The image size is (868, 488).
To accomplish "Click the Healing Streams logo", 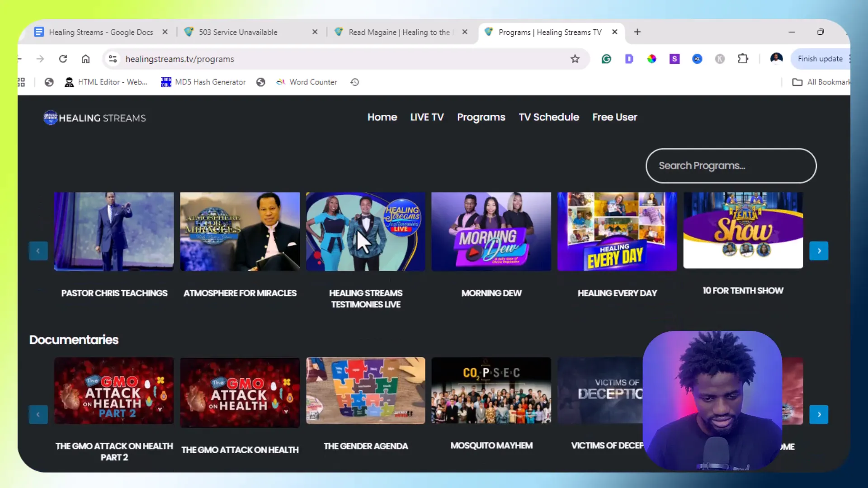I will (x=94, y=118).
